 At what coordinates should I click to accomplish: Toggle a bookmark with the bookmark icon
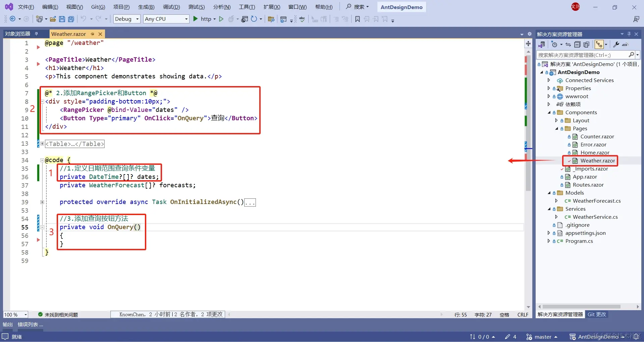(358, 19)
